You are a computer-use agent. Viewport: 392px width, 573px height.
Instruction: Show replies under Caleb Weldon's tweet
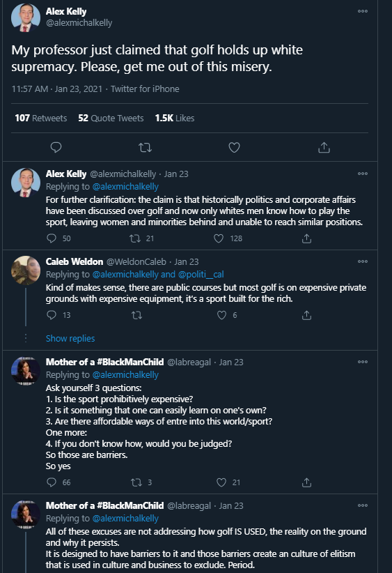click(x=70, y=338)
